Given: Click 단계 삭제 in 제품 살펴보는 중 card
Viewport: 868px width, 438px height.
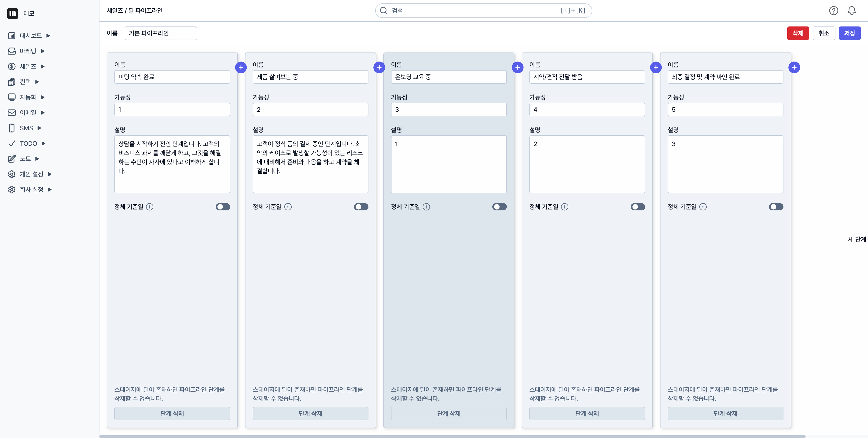Looking at the screenshot, I should (x=310, y=413).
